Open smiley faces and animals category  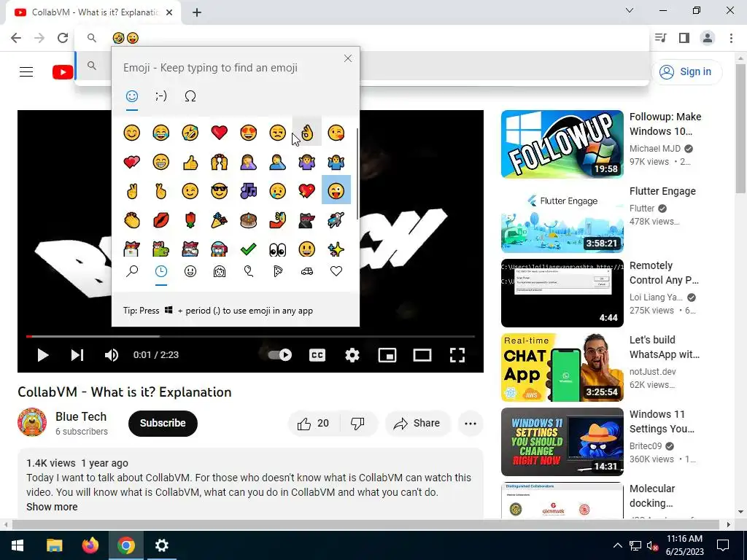click(x=190, y=271)
